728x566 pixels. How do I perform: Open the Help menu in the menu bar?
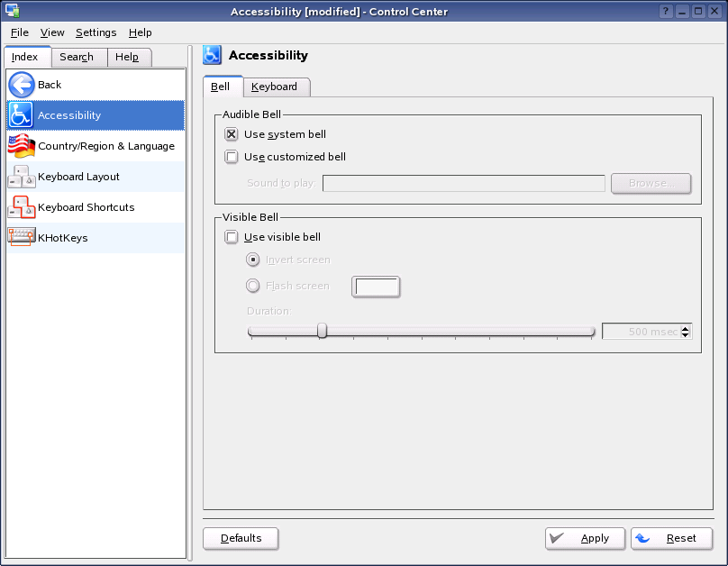point(141,32)
